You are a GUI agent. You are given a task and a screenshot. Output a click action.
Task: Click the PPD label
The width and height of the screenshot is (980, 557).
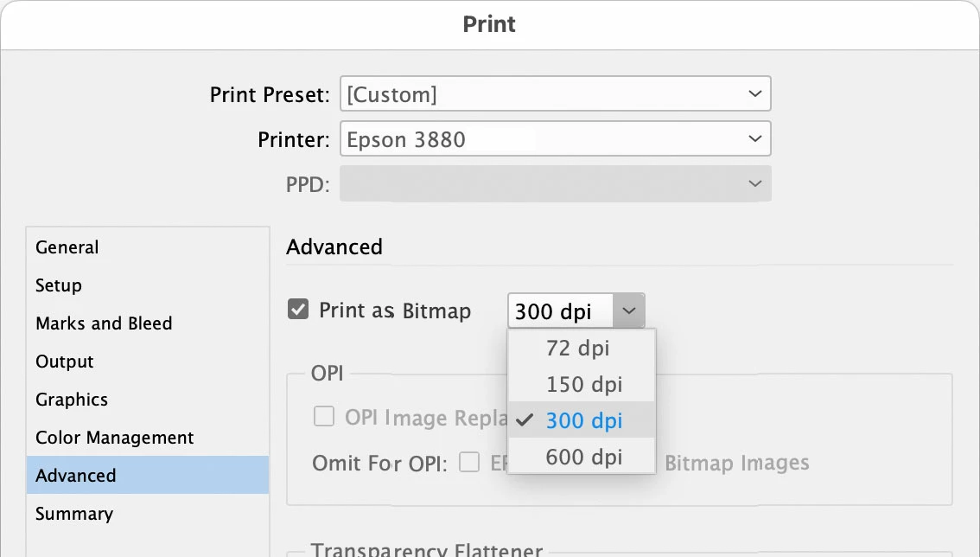tap(308, 184)
